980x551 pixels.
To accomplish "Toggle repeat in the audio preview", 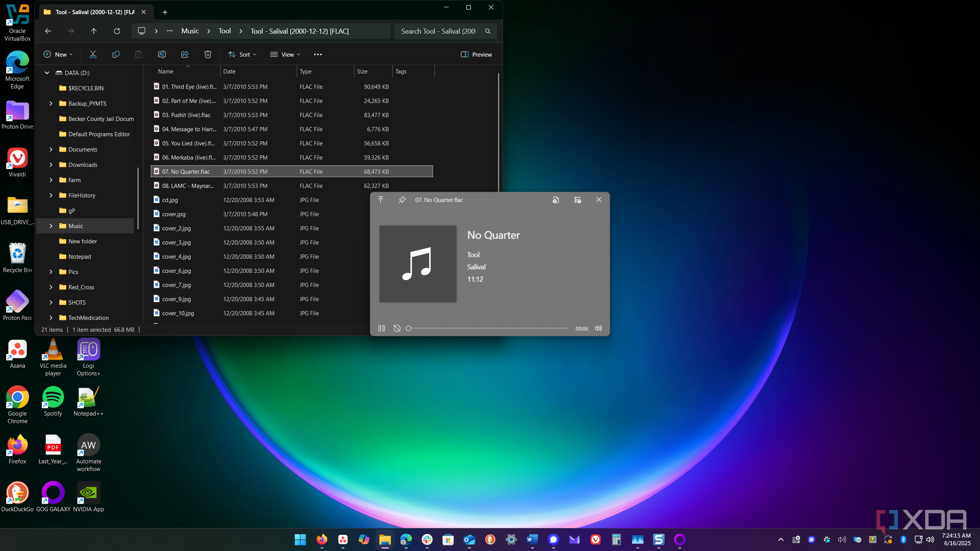I will point(397,328).
